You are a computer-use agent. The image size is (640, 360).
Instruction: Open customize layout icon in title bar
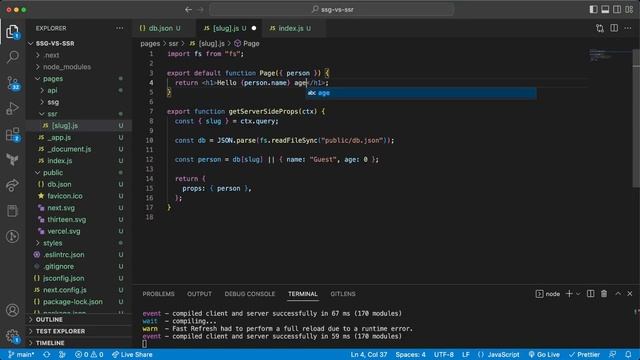click(629, 9)
